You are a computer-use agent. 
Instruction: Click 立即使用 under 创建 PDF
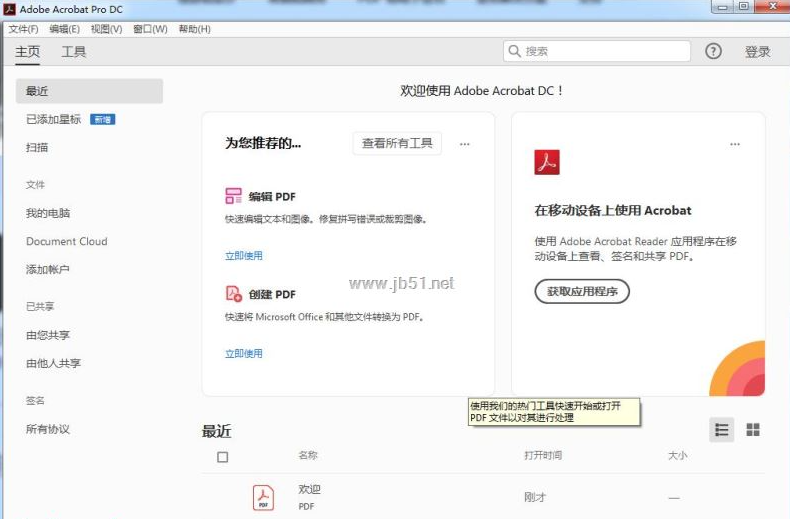point(244,353)
